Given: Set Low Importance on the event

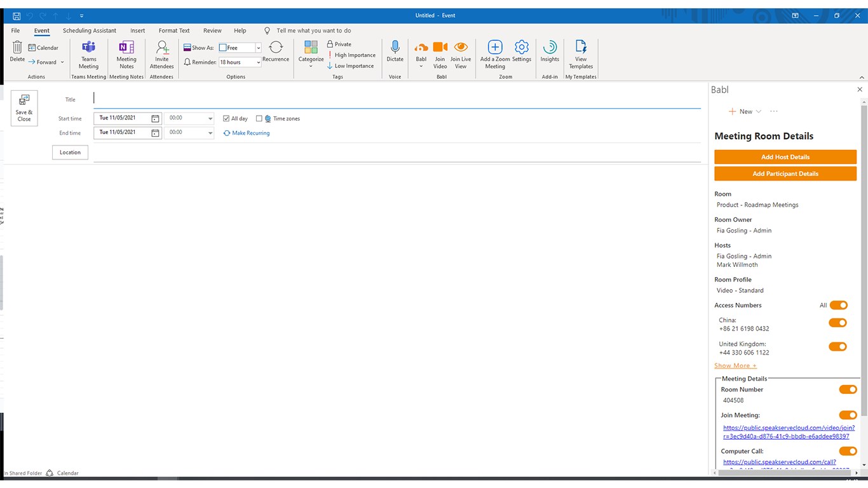Looking at the screenshot, I should click(350, 66).
